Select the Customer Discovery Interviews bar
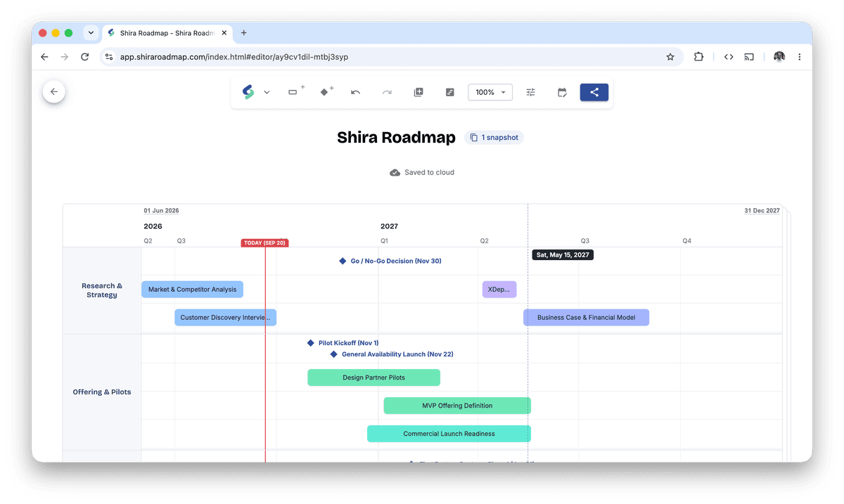This screenshot has width=844, height=504. coord(225,318)
